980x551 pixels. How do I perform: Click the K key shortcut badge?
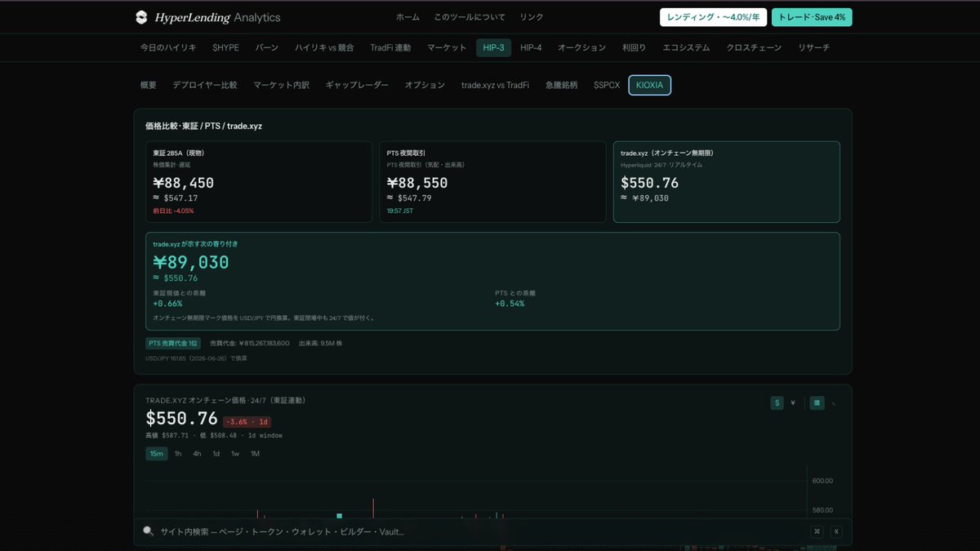836,531
